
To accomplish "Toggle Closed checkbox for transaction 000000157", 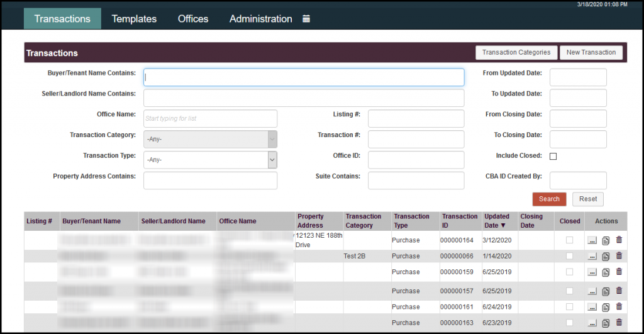I will [x=569, y=291].
